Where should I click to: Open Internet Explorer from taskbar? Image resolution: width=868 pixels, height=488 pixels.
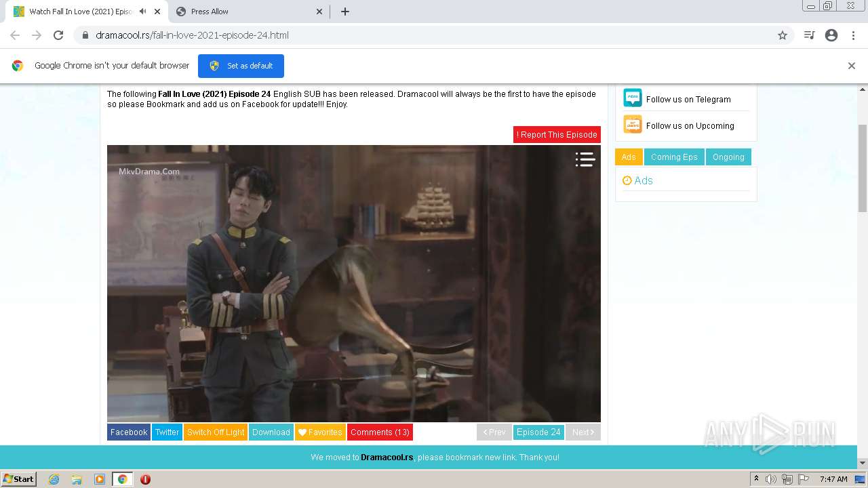tap(54, 479)
